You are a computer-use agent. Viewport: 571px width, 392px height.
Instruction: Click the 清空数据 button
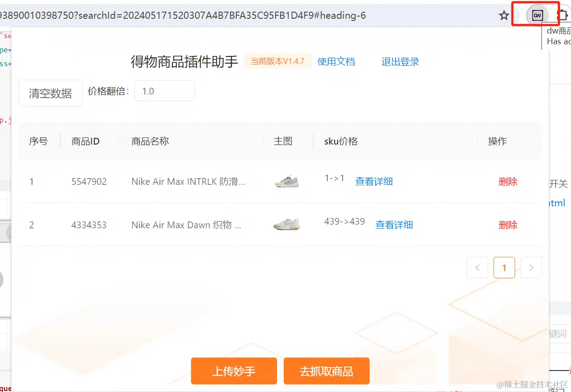[50, 93]
